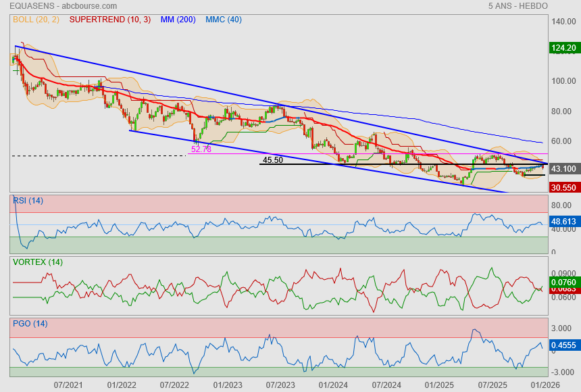Click the magenta 52.78 low annotation
The height and width of the screenshot is (392, 581).
point(201,149)
